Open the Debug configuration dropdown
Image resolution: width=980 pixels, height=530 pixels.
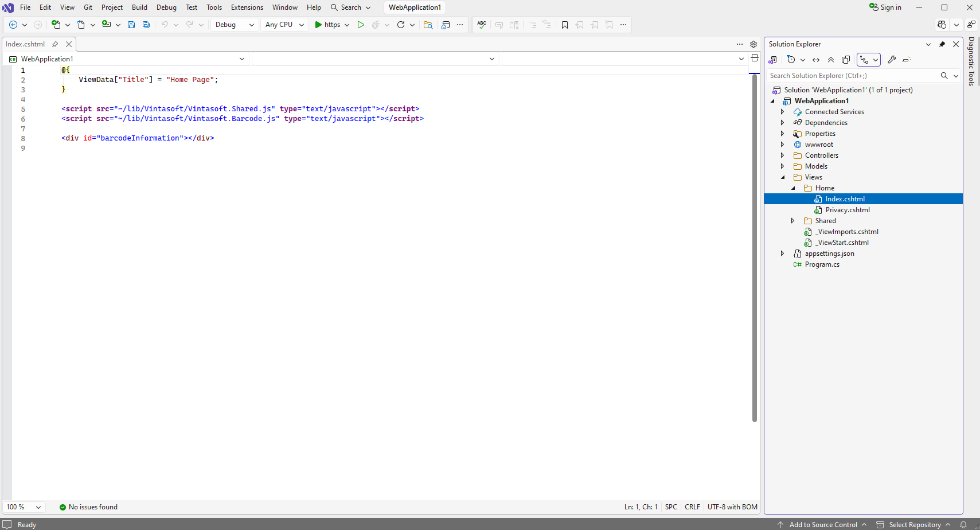click(x=235, y=25)
